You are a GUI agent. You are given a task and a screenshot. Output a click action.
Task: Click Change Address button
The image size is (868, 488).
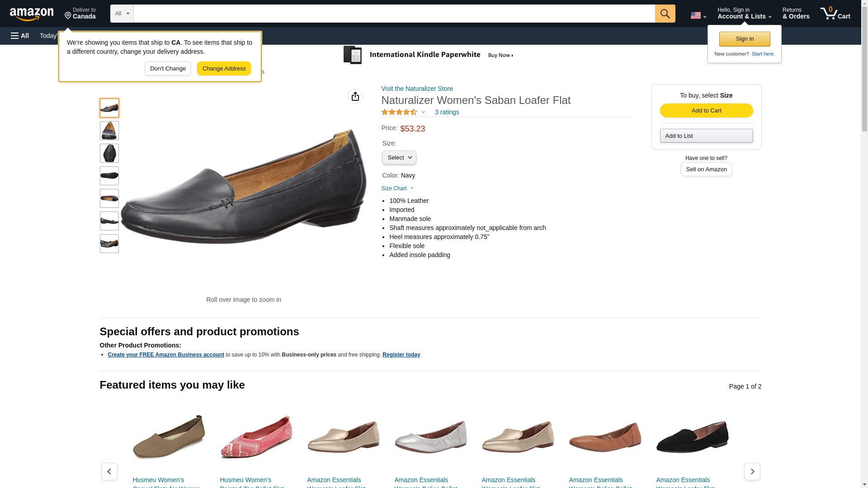click(x=224, y=69)
